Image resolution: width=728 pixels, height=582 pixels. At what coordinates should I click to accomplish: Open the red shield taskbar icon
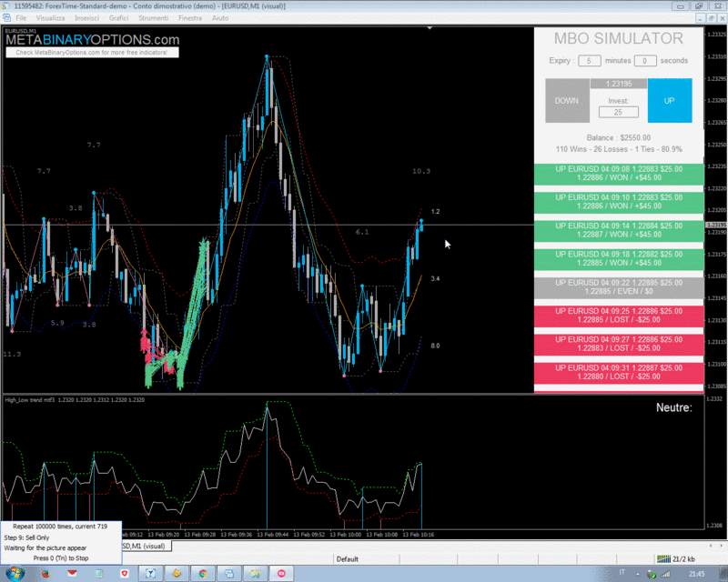(125, 574)
